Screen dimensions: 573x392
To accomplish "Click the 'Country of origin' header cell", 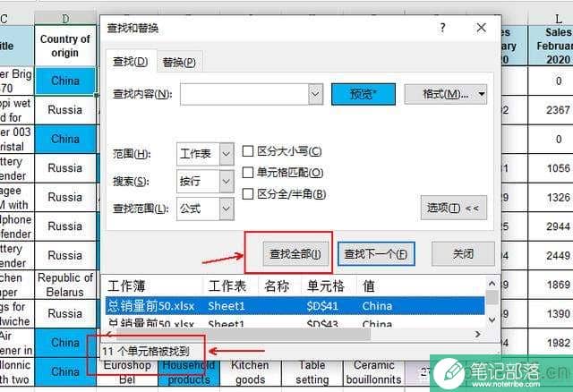I will pos(65,46).
